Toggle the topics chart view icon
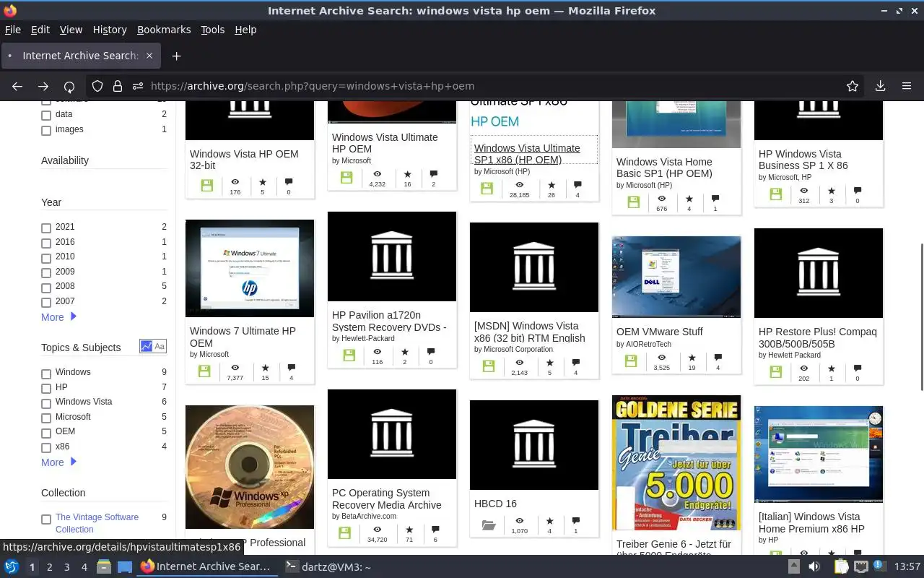 tap(147, 347)
